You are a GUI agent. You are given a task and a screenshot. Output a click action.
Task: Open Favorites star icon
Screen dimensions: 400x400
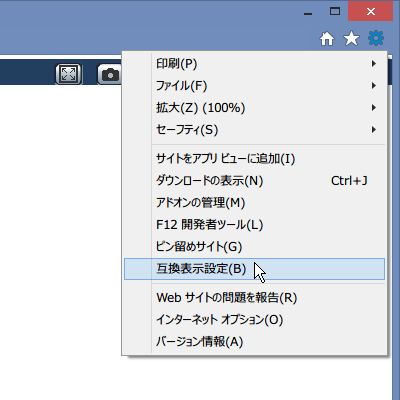[x=351, y=39]
